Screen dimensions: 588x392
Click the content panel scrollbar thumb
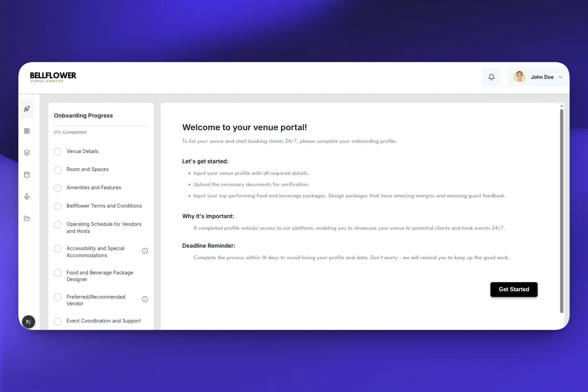click(562, 211)
